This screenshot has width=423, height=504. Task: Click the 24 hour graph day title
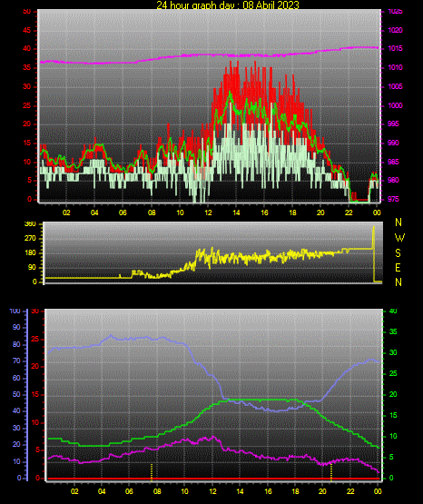pos(228,5)
